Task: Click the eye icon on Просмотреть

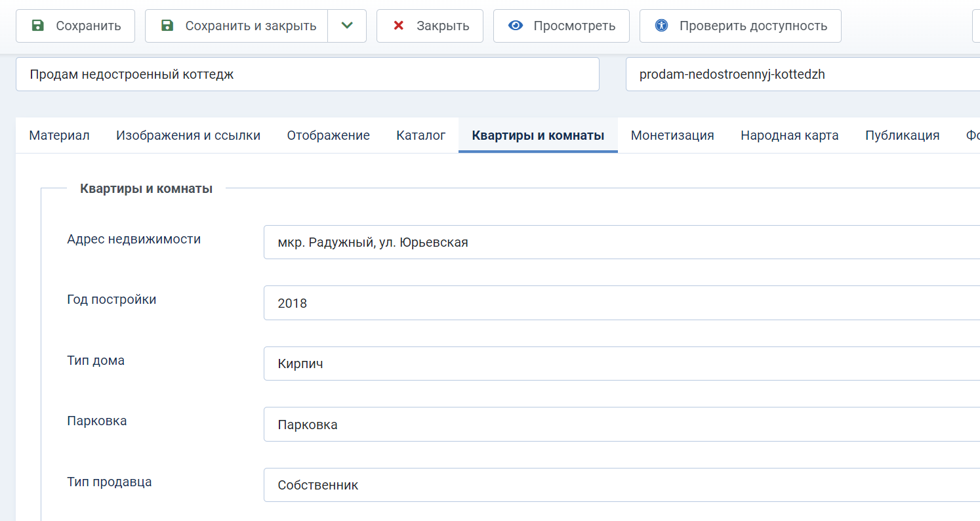Action: click(516, 26)
